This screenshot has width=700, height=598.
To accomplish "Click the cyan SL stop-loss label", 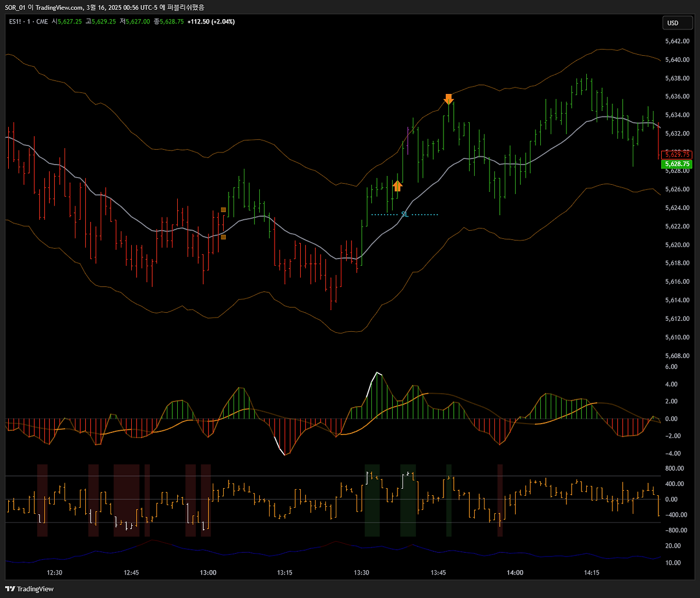I will pos(405,214).
